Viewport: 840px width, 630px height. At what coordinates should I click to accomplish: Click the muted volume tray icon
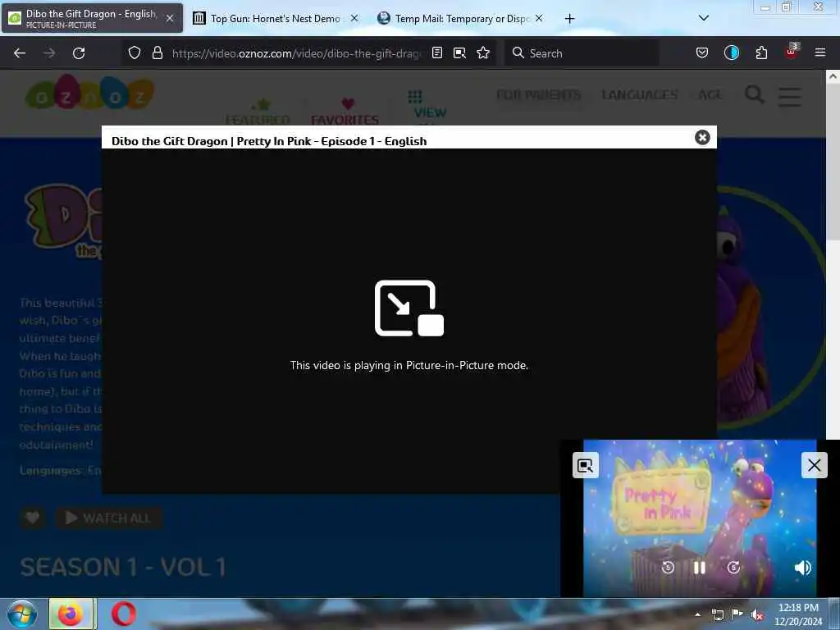coord(757,615)
